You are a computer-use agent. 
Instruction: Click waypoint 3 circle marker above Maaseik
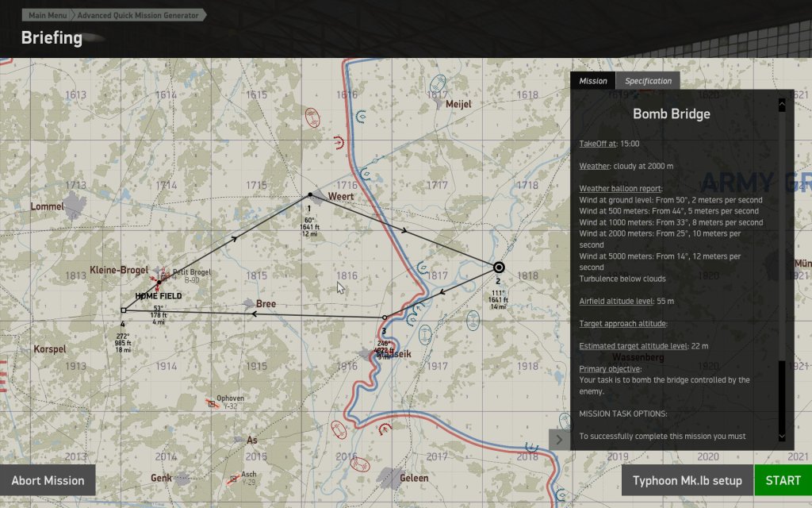click(385, 317)
